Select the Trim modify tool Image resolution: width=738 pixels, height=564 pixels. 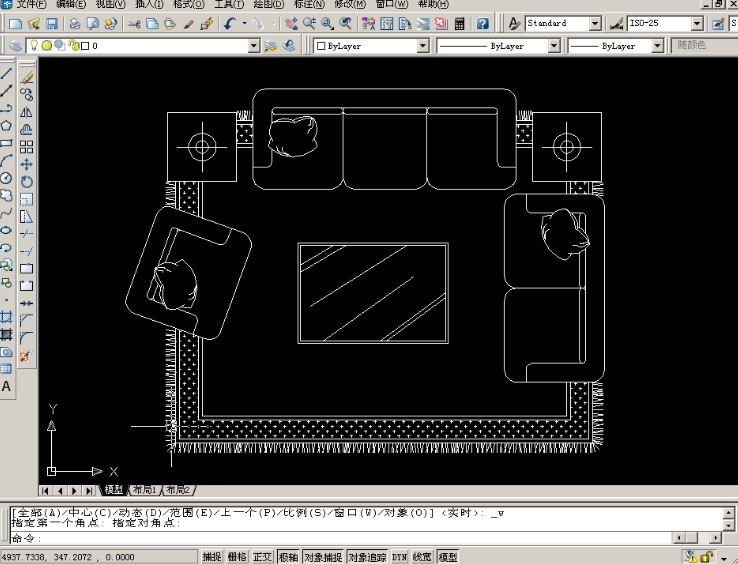[27, 234]
